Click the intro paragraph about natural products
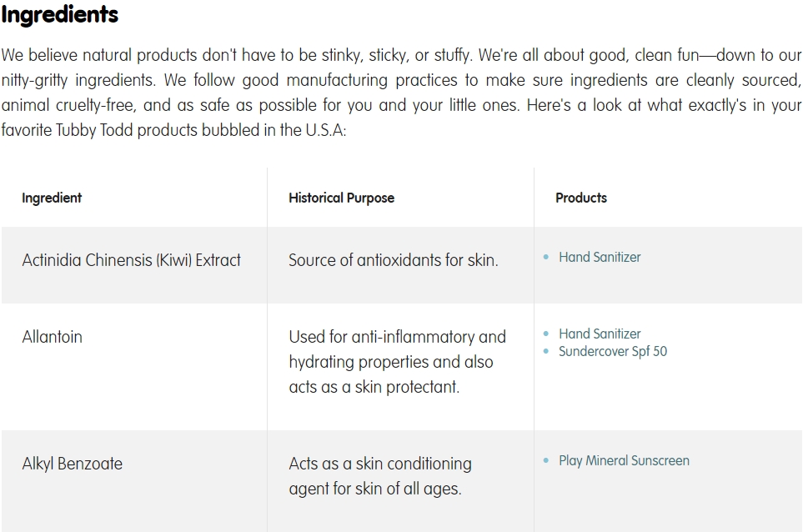 click(401, 93)
